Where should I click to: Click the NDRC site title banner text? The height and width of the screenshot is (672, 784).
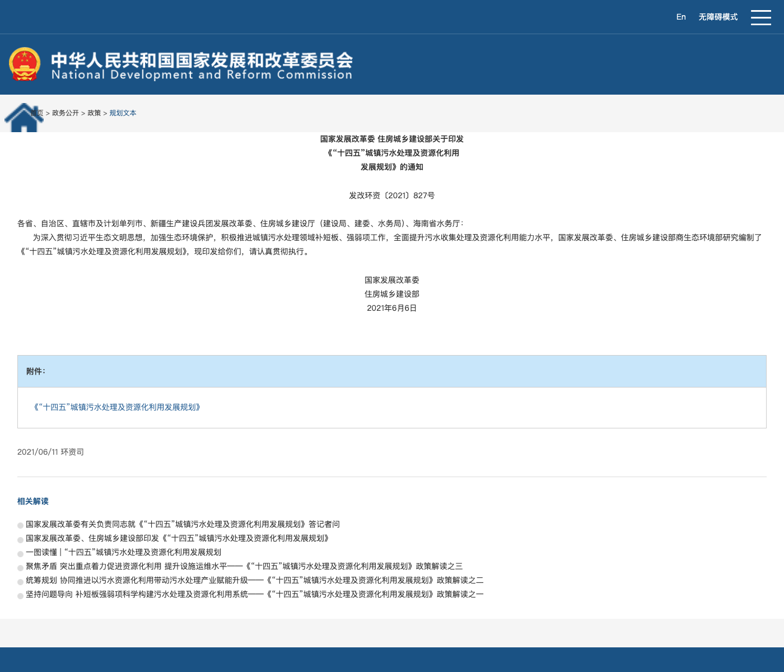(x=202, y=66)
